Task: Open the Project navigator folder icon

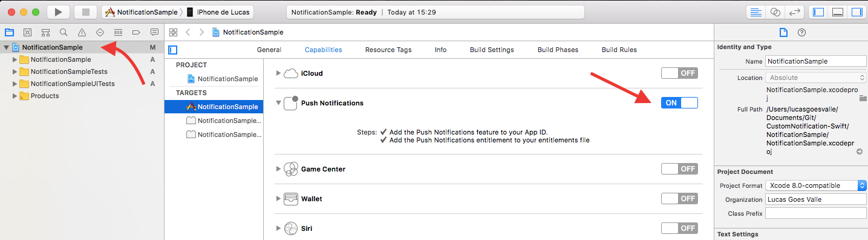Action: pyautogui.click(x=9, y=32)
